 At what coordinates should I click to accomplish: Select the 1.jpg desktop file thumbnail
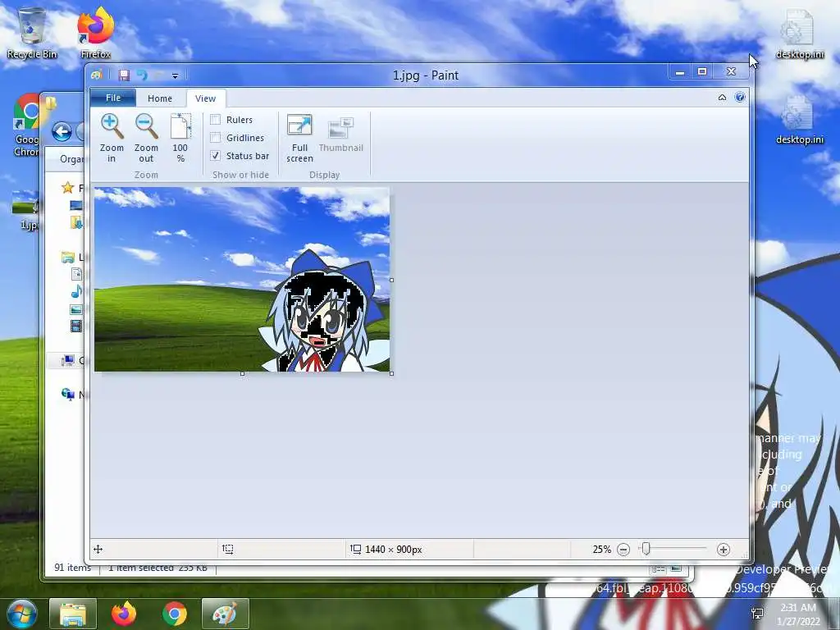(25, 209)
